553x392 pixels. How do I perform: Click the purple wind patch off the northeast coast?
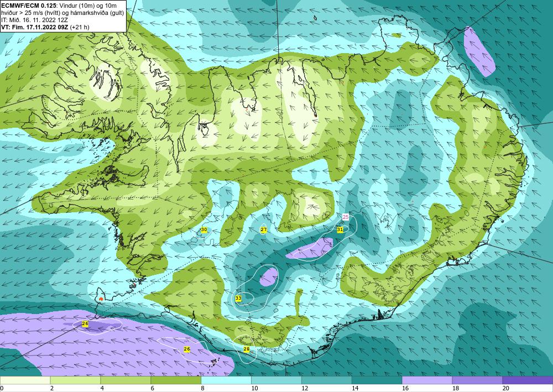[479, 51]
